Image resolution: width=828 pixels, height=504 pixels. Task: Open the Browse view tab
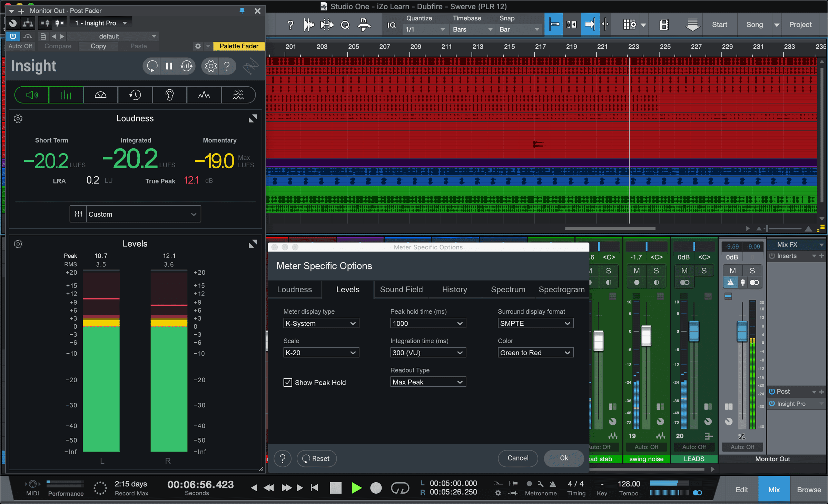click(809, 490)
